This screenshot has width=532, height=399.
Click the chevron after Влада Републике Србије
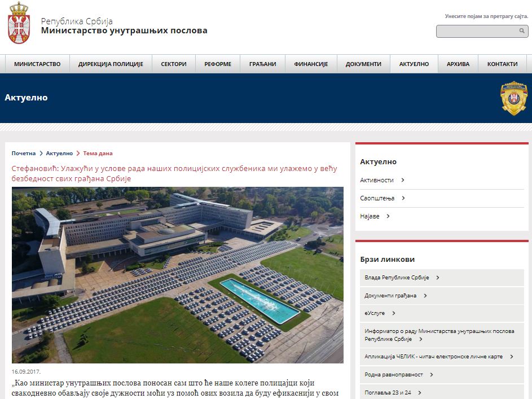(x=438, y=278)
